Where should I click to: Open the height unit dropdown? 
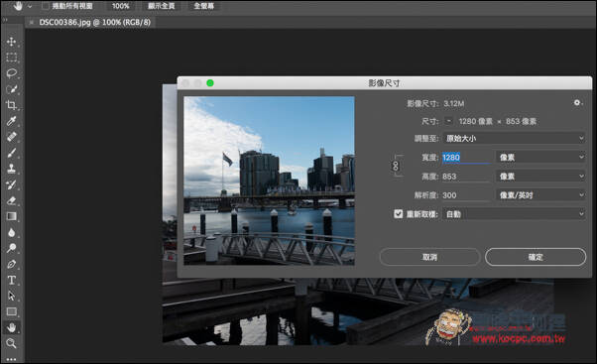pyautogui.click(x=540, y=177)
